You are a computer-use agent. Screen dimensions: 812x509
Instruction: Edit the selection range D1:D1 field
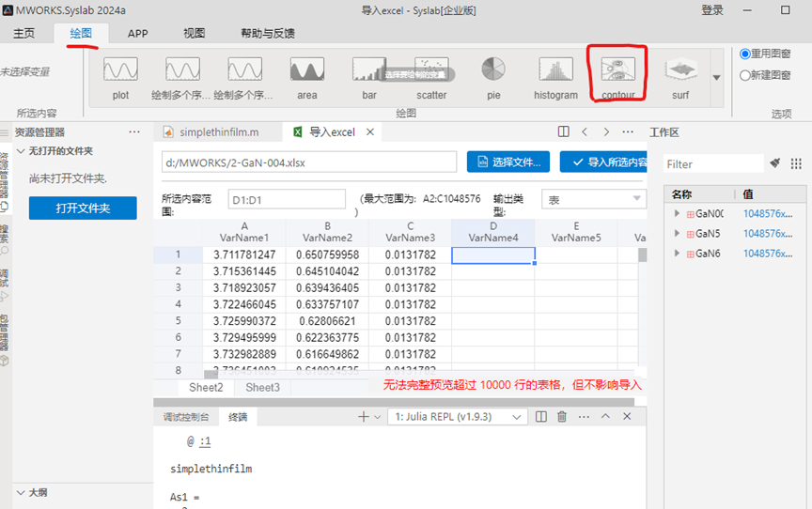coord(287,200)
